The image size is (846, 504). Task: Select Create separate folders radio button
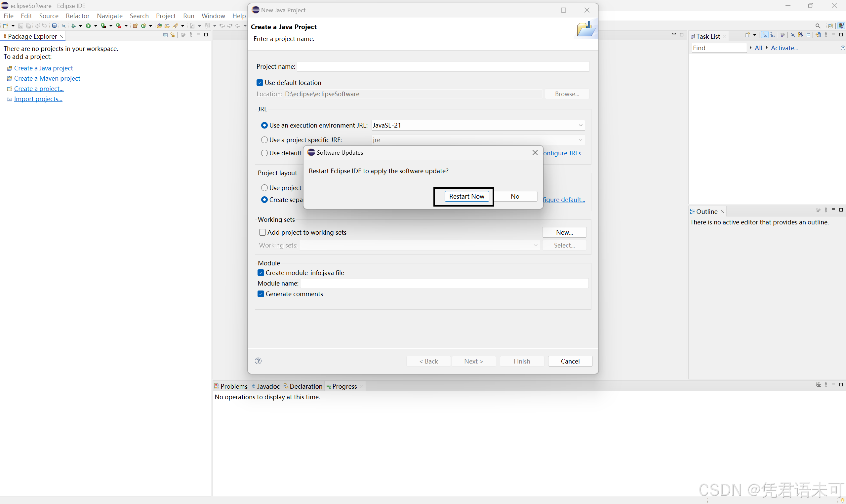(x=264, y=200)
